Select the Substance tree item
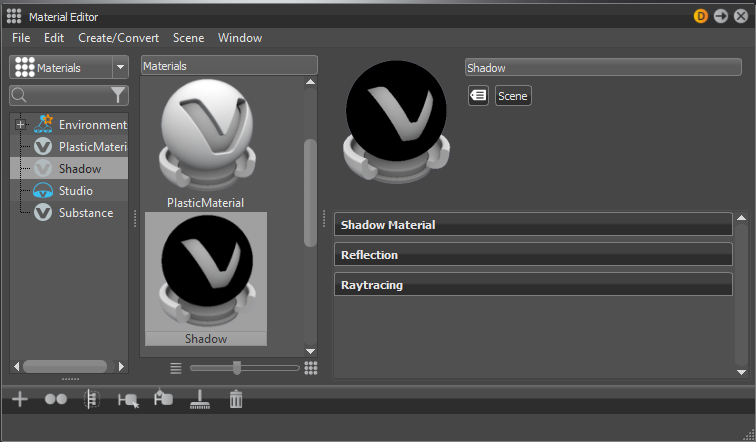Viewport: 756px width, 442px height. tap(86, 213)
